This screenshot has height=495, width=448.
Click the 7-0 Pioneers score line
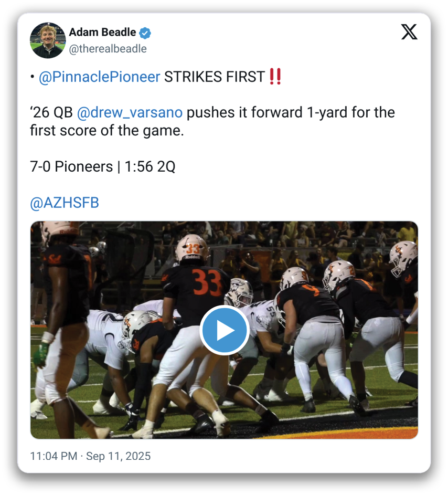click(102, 167)
